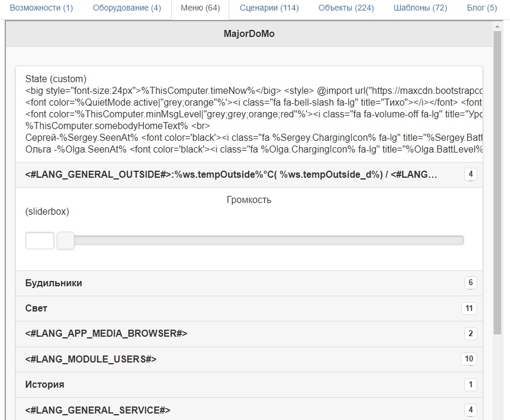Click the Громкость slider handle
The image size is (510, 420).
[66, 240]
